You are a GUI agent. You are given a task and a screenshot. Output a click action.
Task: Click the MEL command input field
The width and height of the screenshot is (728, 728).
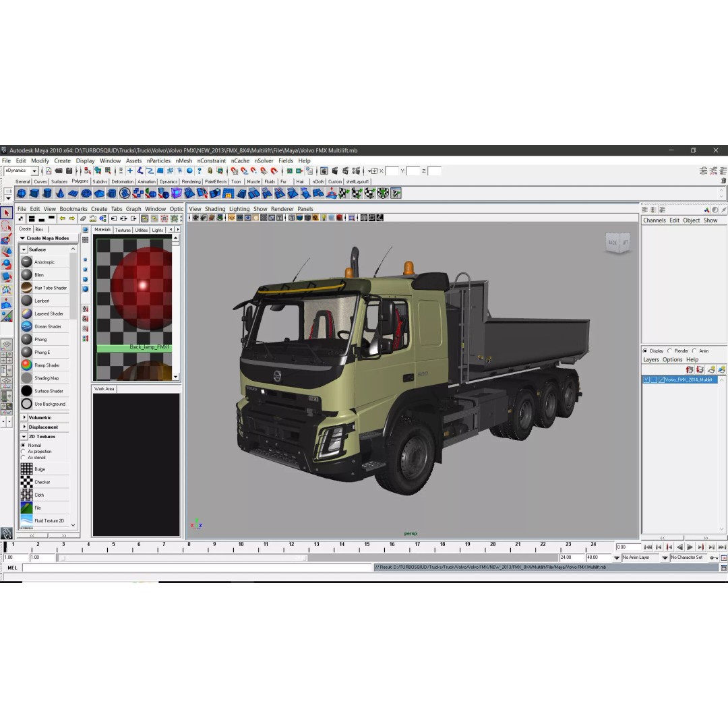click(x=198, y=568)
